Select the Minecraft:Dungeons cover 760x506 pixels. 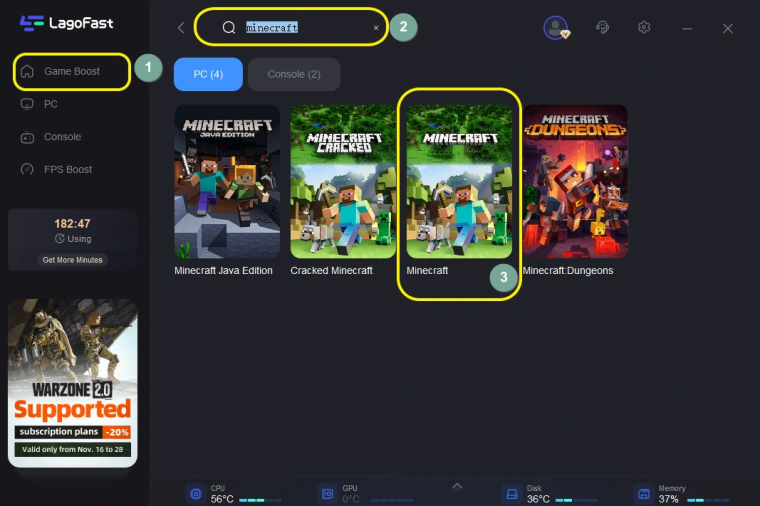pos(575,181)
